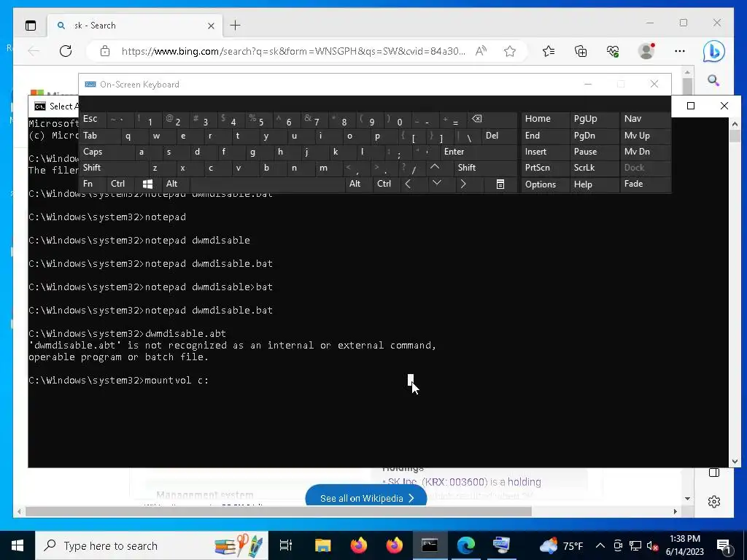Click the taskbar search box
This screenshot has width=747, height=560.
(x=152, y=545)
